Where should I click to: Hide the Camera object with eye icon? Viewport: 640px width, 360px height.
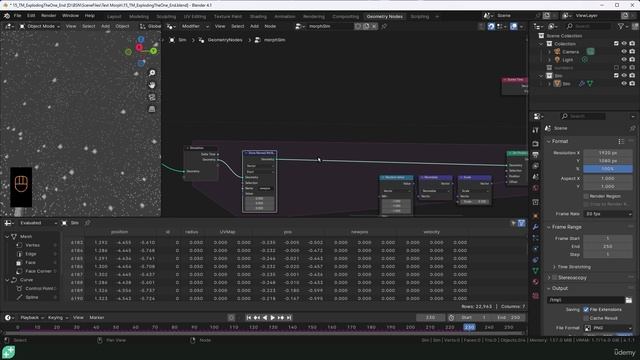[624, 52]
